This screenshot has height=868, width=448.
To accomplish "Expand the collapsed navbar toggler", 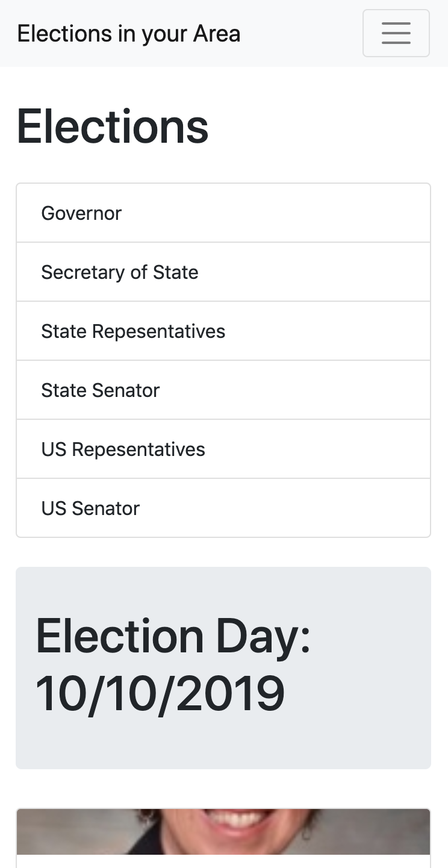I will pyautogui.click(x=396, y=33).
